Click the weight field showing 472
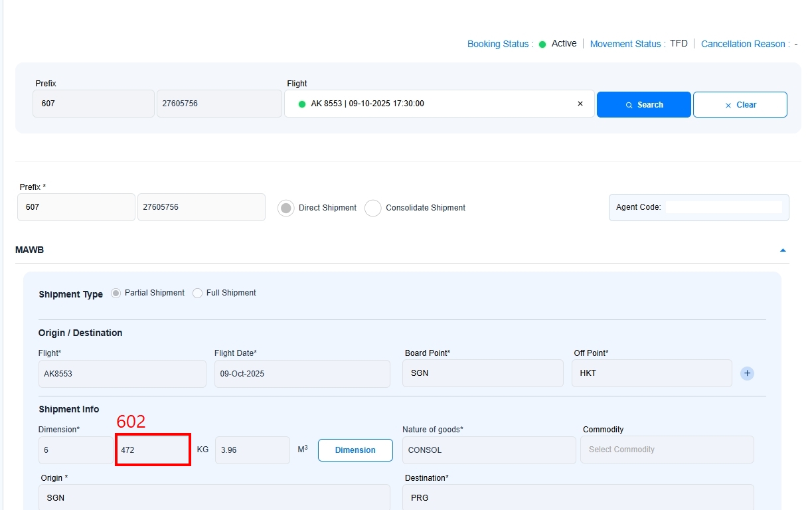The height and width of the screenshot is (510, 812). [153, 450]
